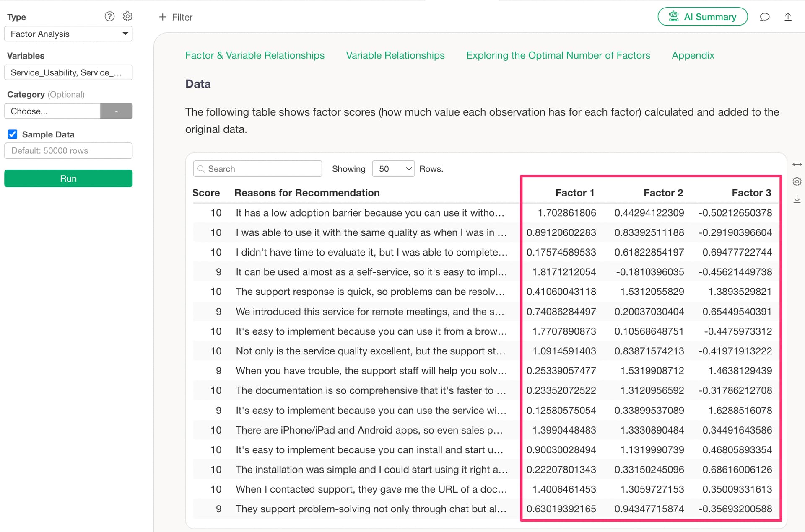Go to the Appendix tab

coord(693,55)
